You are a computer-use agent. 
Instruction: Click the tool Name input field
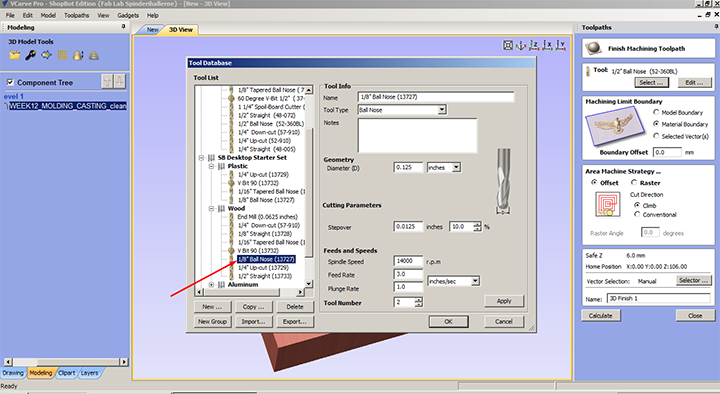tap(436, 97)
